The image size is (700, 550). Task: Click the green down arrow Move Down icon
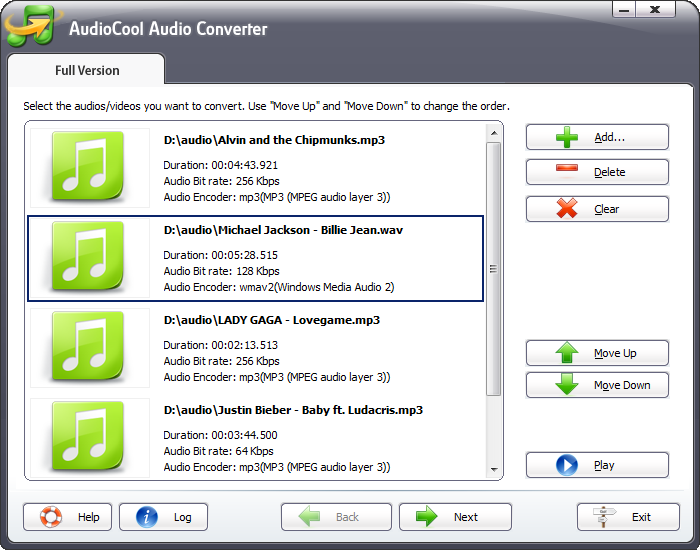pyautogui.click(x=567, y=384)
